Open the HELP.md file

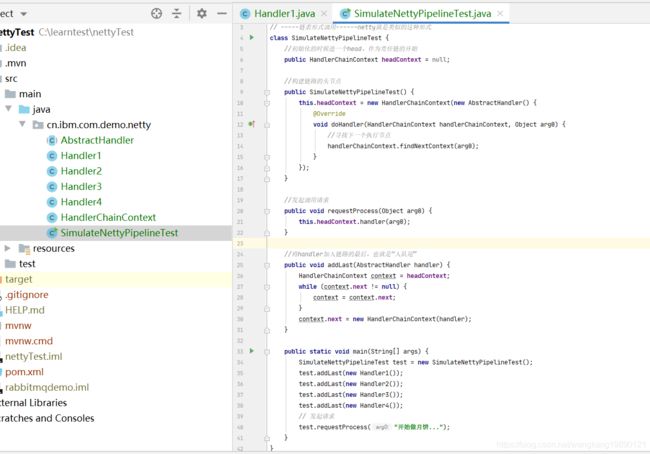pos(24,310)
